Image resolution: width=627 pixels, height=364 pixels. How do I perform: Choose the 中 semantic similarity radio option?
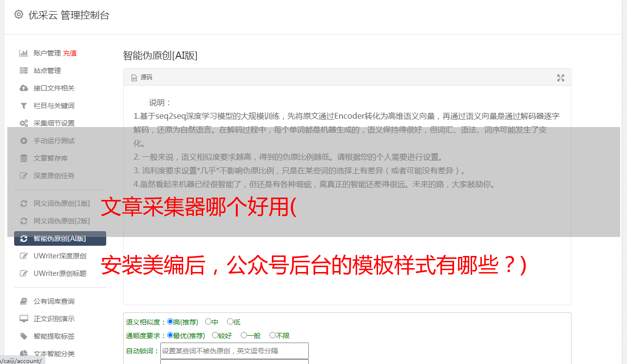click(208, 322)
